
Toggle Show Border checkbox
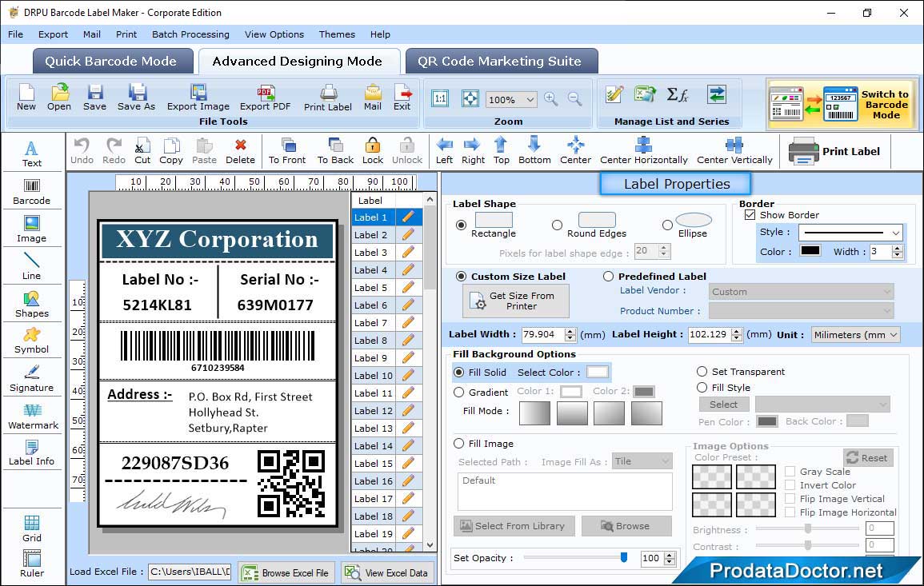pos(750,214)
